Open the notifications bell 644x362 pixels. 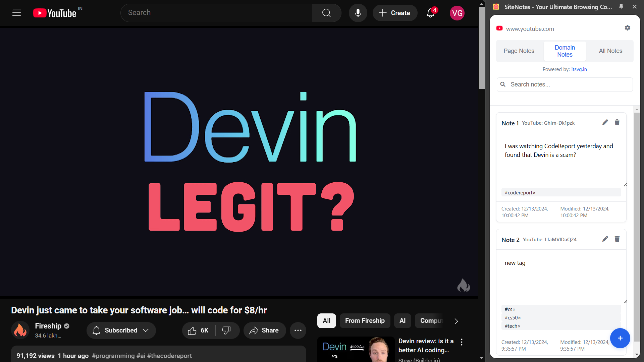click(431, 13)
